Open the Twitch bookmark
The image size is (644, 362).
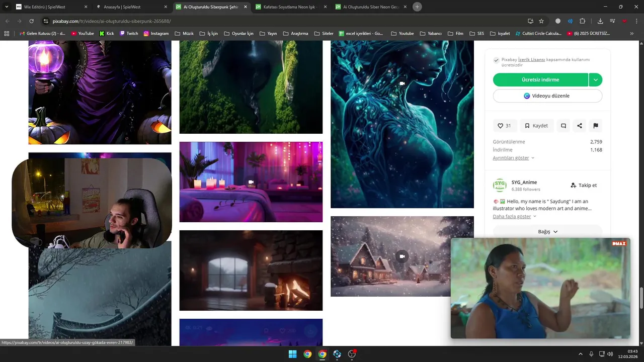129,33
